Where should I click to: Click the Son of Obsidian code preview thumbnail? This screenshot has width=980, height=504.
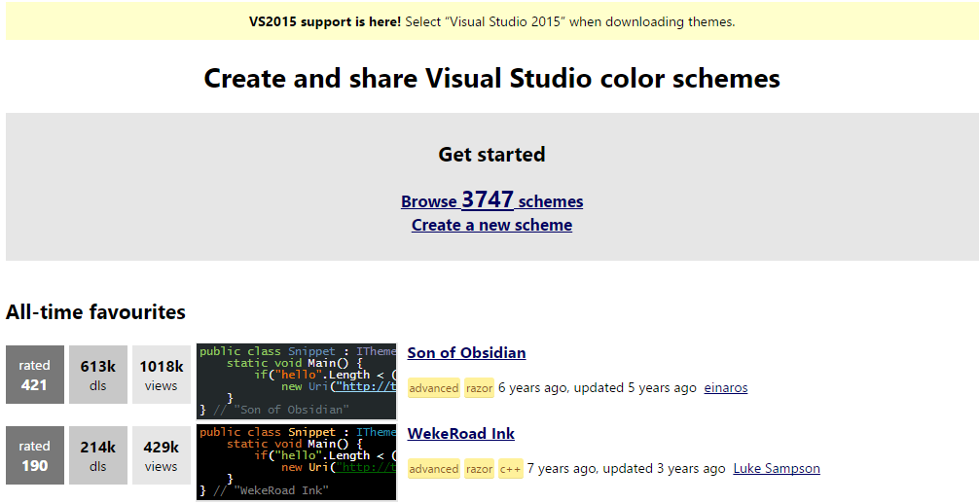(296, 381)
